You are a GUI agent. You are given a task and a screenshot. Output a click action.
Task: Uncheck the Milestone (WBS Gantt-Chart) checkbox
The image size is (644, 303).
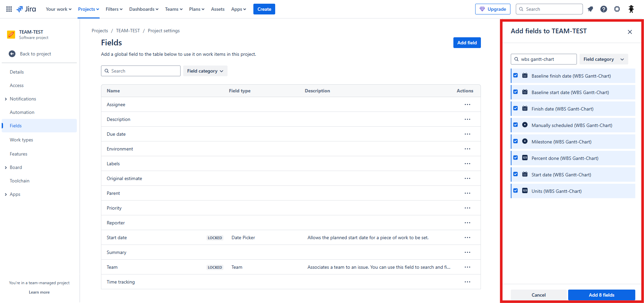pos(515,141)
